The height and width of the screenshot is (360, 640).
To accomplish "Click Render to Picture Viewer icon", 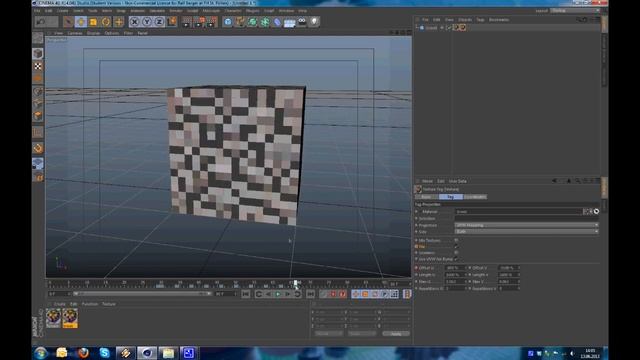I will coord(199,22).
